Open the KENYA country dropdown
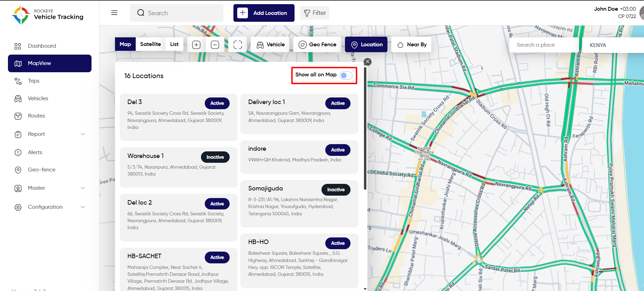This screenshot has width=644, height=291. point(613,45)
